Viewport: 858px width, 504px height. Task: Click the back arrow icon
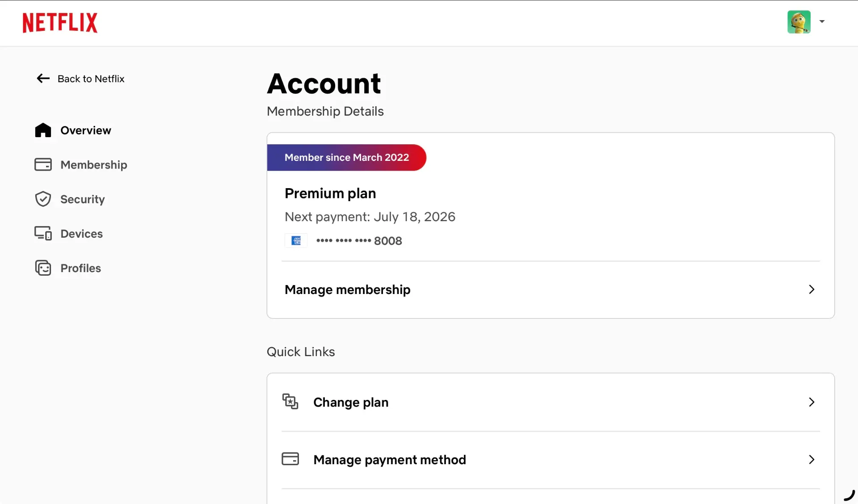[x=43, y=79]
